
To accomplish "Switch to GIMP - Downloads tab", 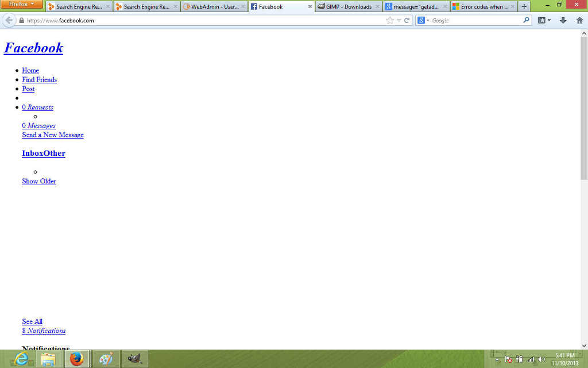I will tap(349, 7).
